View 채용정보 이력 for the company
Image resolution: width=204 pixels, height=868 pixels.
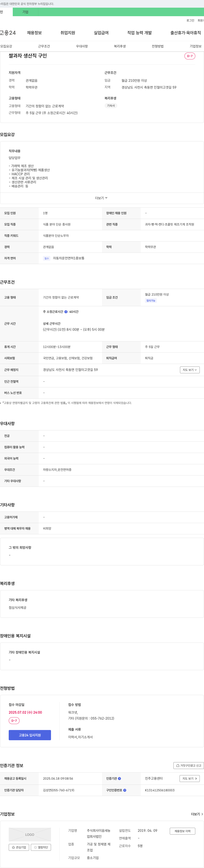click(183, 831)
